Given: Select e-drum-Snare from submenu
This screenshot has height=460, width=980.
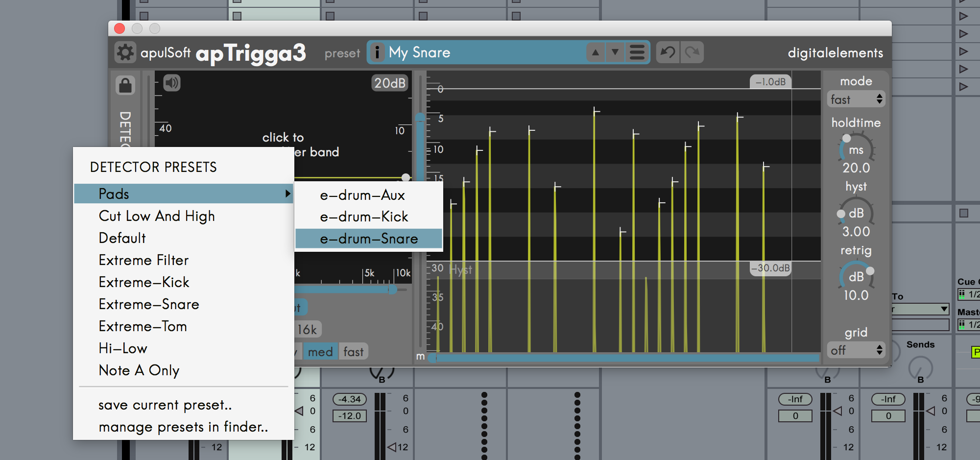Looking at the screenshot, I should coord(369,239).
